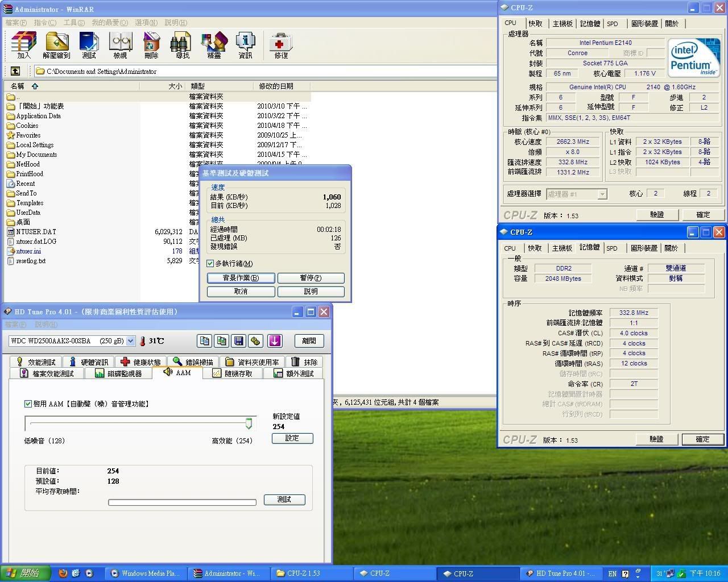Click the save floppy icon in HD Tune
Image resolution: width=728 pixels, height=582 pixels.
tap(239, 341)
